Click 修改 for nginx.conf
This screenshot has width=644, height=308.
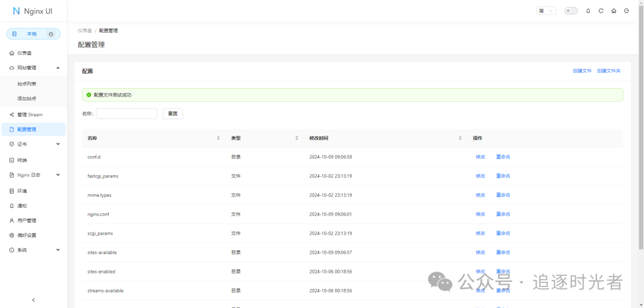(x=480, y=214)
